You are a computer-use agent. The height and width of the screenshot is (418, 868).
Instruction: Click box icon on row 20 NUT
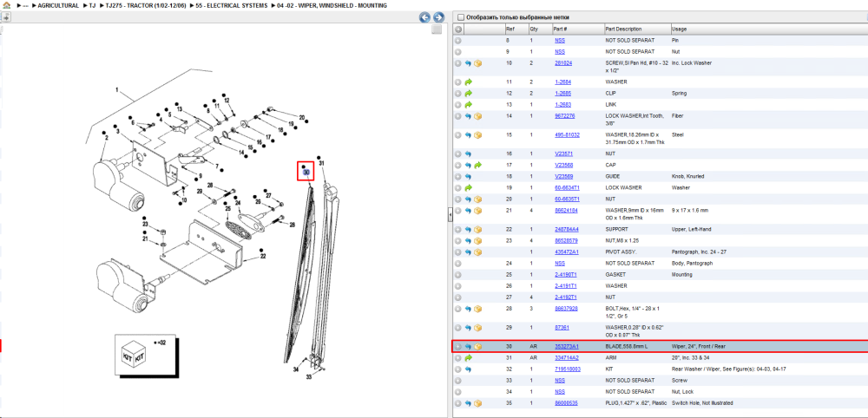coord(477,199)
